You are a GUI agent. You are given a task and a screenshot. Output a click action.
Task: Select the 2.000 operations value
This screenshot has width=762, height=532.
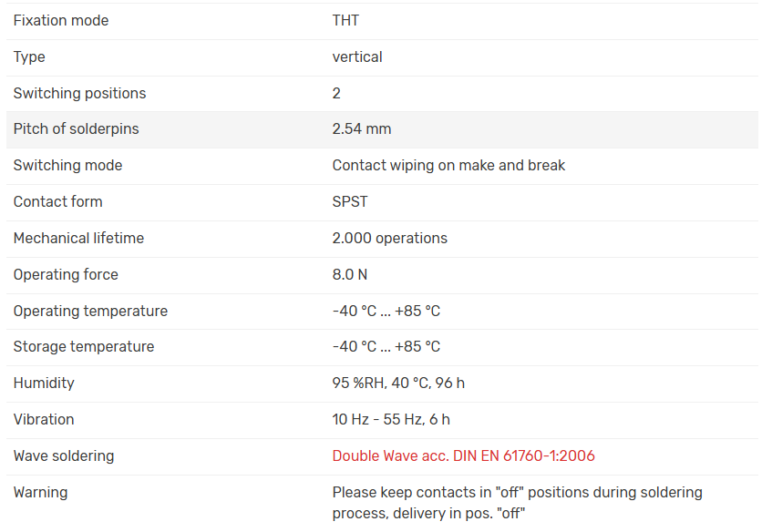pyautogui.click(x=389, y=238)
